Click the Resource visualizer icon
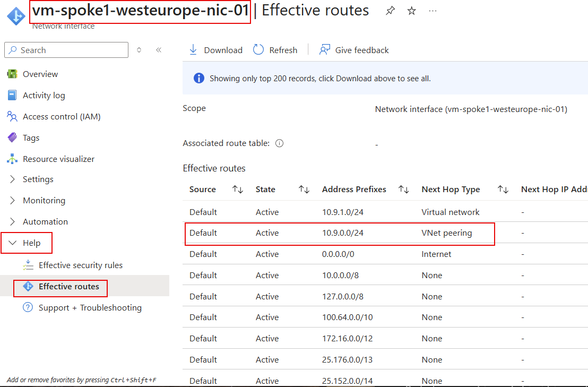Viewport: 588px width, 387px height. click(x=14, y=159)
